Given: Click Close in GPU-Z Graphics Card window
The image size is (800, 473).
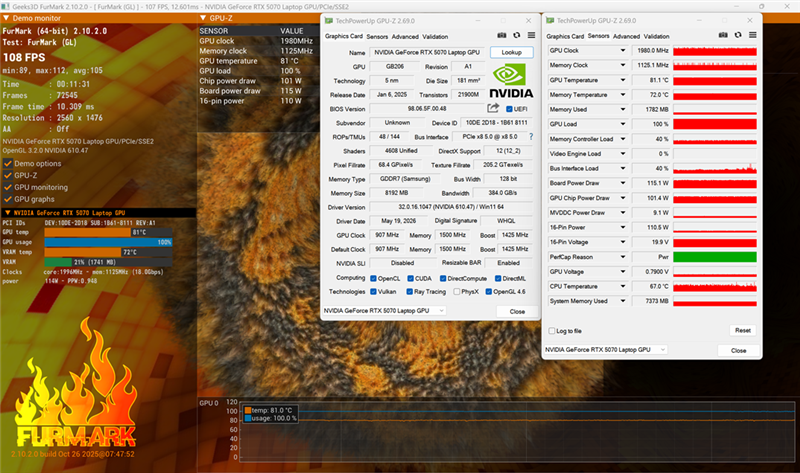Looking at the screenshot, I should coord(517,312).
